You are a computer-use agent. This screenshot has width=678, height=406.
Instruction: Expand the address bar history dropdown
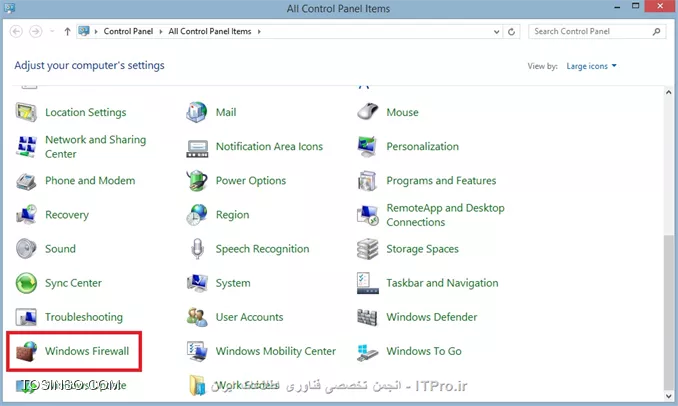click(496, 32)
